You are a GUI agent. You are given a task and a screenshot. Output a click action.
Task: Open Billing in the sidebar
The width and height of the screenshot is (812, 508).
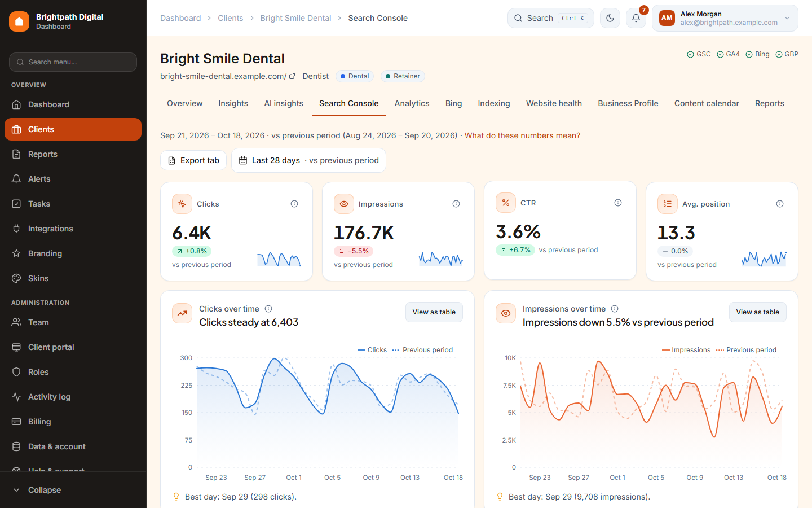pos(73,422)
